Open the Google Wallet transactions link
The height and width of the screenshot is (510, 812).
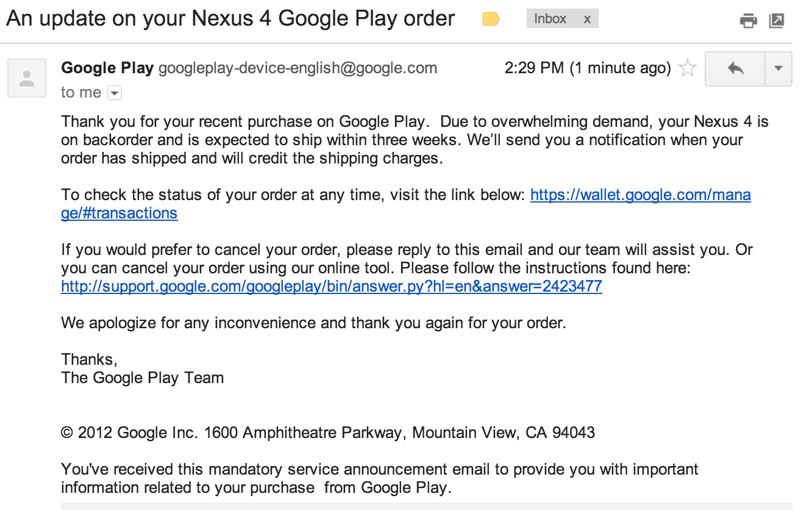[x=640, y=195]
